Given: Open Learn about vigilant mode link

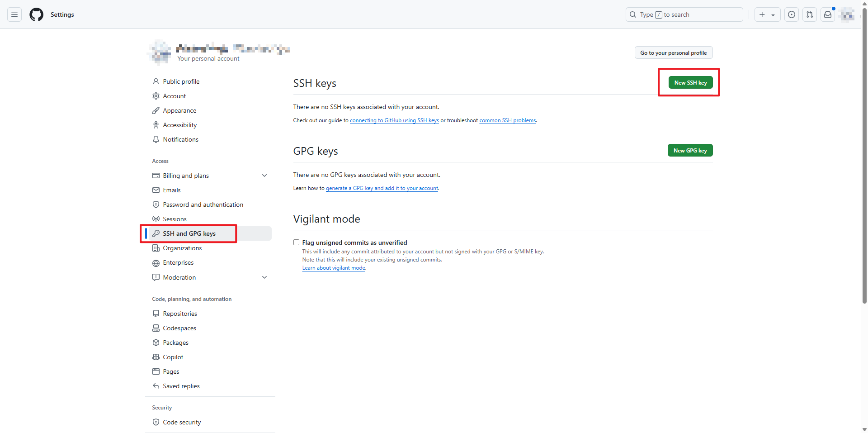Looking at the screenshot, I should pos(334,268).
